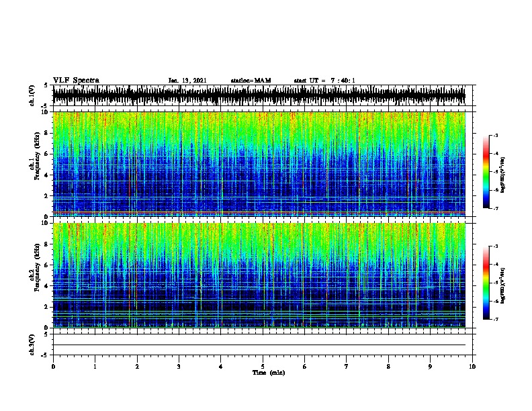Click the "-7" label on ch.1 color bar

[x=495, y=208]
